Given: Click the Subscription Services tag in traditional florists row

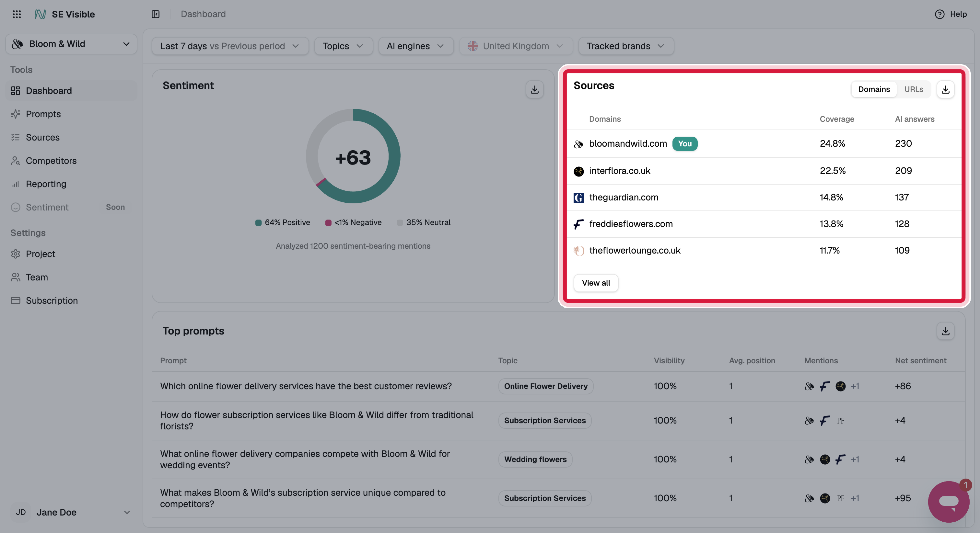Looking at the screenshot, I should (545, 421).
